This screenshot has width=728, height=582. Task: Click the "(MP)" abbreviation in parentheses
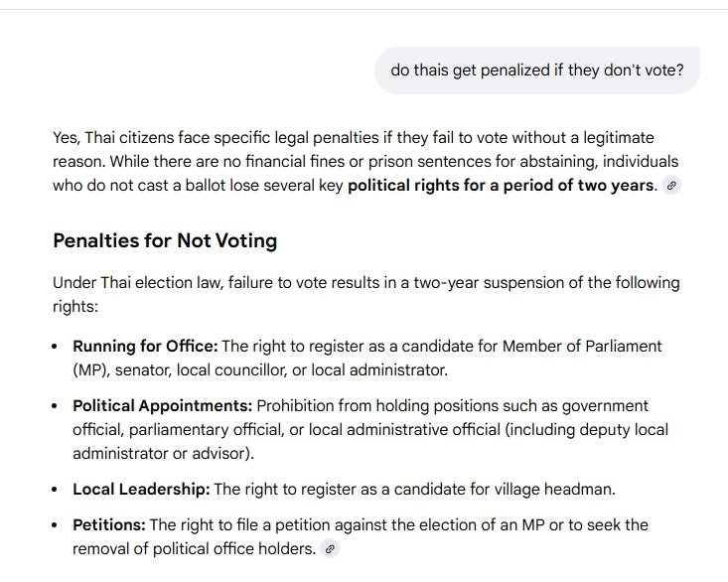pos(89,370)
